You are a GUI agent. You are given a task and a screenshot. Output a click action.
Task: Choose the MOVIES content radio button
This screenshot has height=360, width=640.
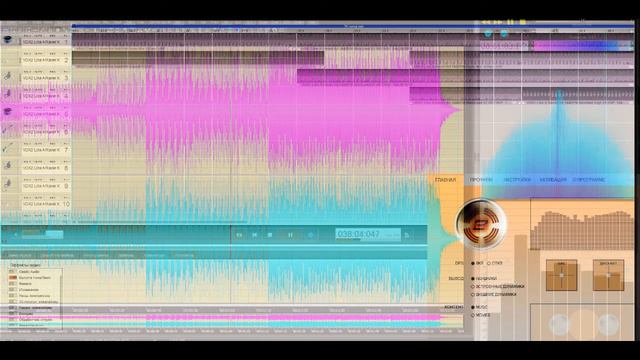pyautogui.click(x=473, y=315)
